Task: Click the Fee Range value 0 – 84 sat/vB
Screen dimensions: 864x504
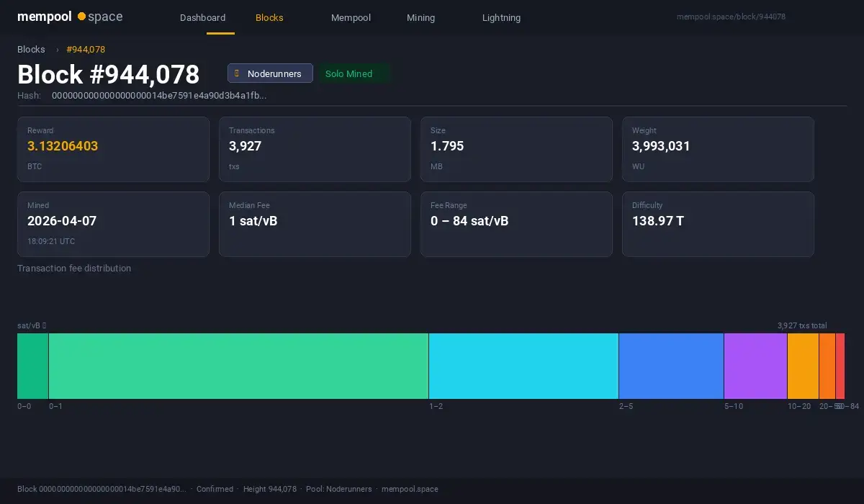Action: [x=469, y=221]
